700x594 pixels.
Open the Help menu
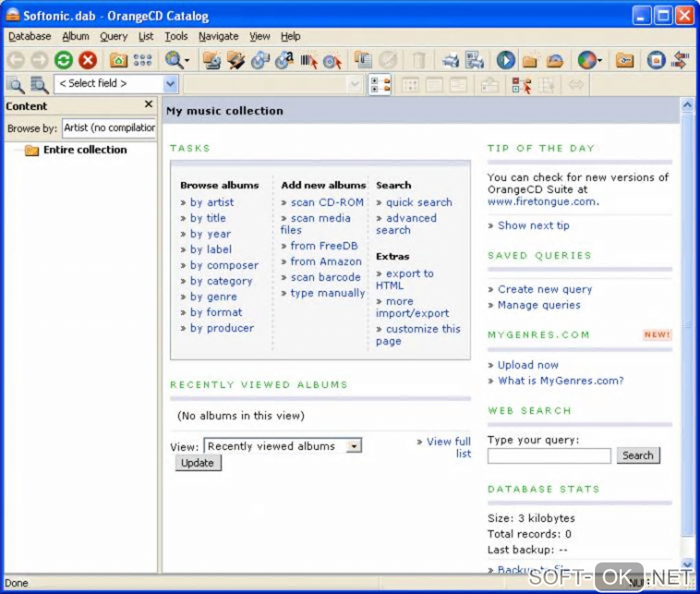290,36
